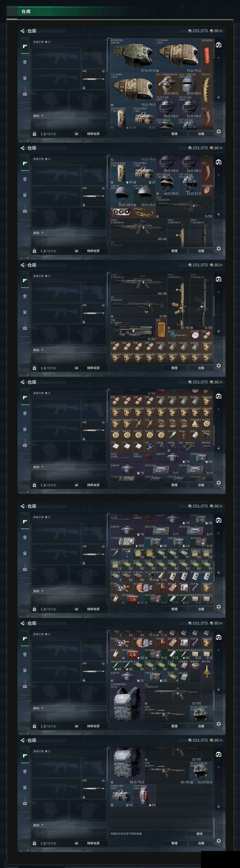This screenshot has height=868, width=240.
Task: Click 出售 in the last warehouse panel
Action: 201,843
